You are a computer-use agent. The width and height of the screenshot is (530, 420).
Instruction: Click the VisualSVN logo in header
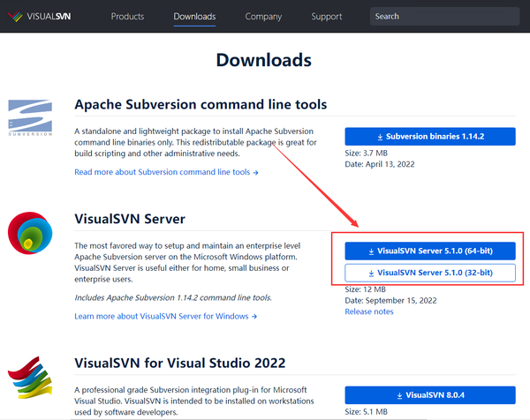(x=39, y=16)
